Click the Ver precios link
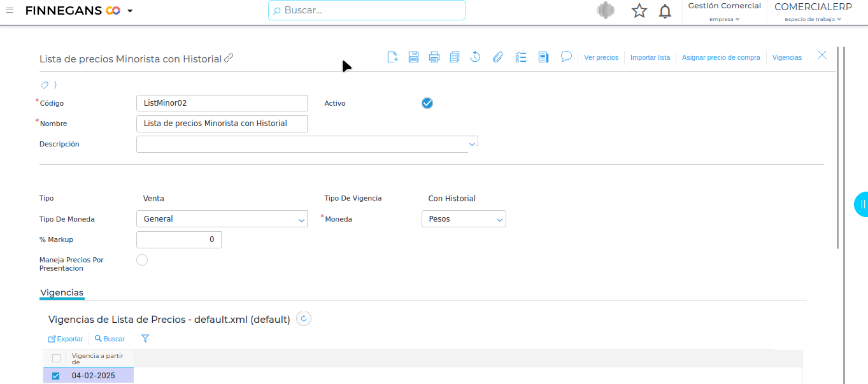868x384 pixels. (601, 57)
